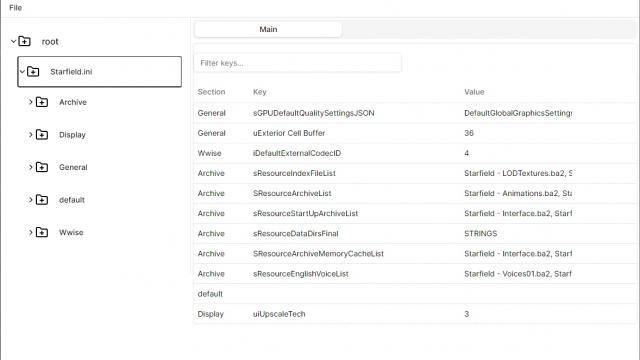Click the root folder icon
The image size is (640, 360).
point(24,41)
